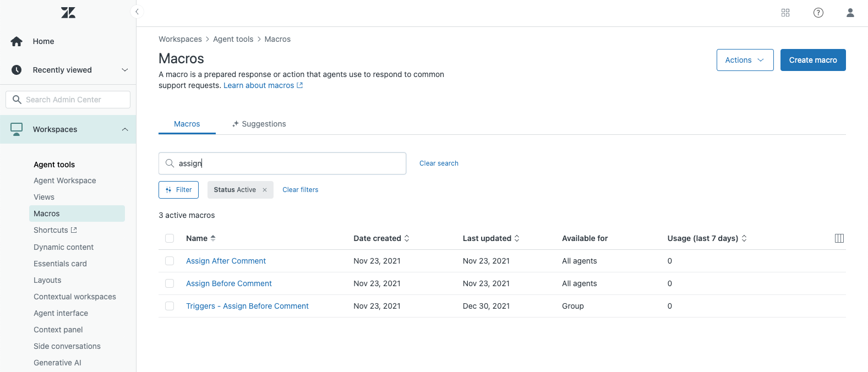Tick the Triggers - Assign Before Comment checkbox
This screenshot has width=868, height=372.
170,306
